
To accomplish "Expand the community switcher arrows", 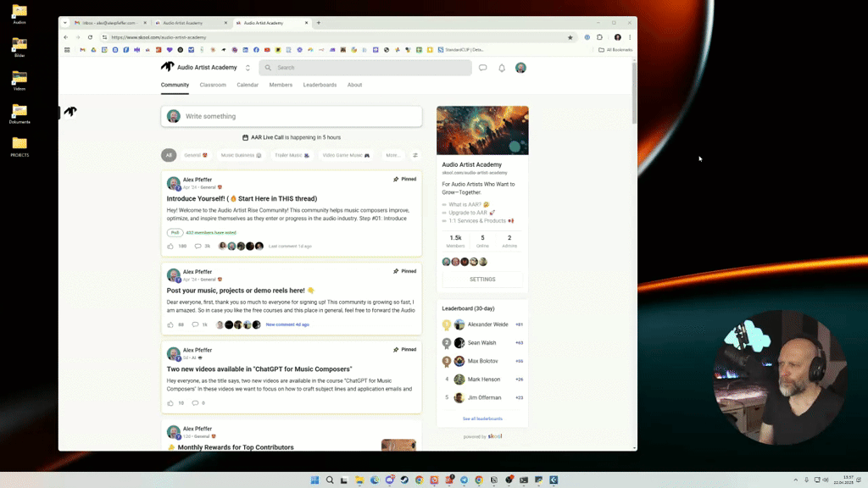I will click(248, 68).
